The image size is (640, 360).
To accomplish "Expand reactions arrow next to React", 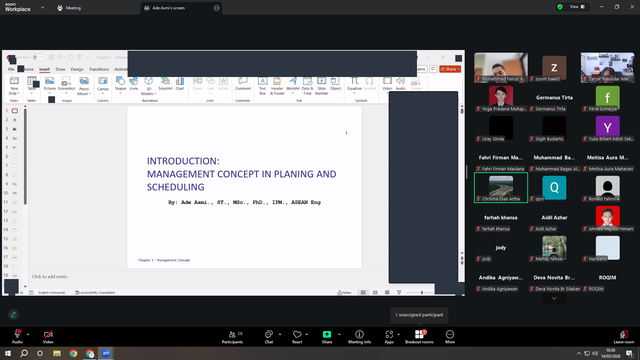I will [307, 334].
